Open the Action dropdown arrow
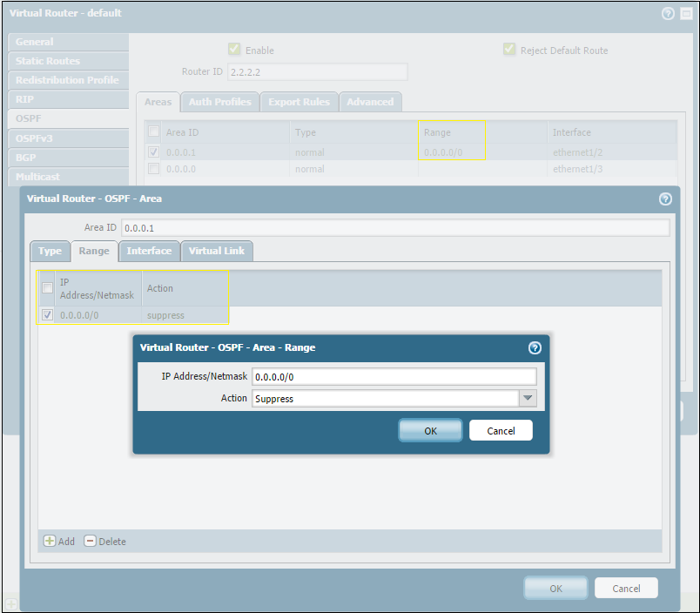The height and width of the screenshot is (613, 700). [x=528, y=399]
